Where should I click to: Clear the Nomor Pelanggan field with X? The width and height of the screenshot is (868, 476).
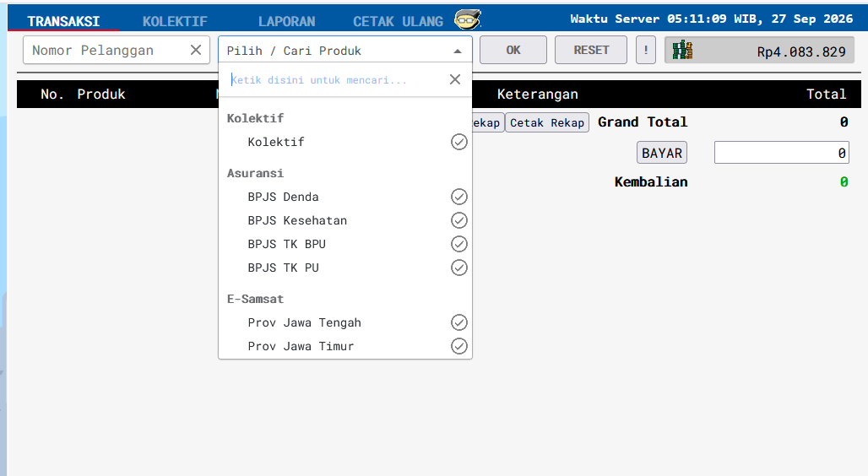(195, 51)
